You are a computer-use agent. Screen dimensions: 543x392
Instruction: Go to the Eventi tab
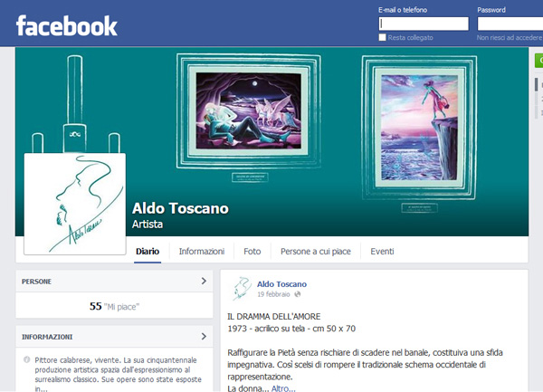point(382,252)
